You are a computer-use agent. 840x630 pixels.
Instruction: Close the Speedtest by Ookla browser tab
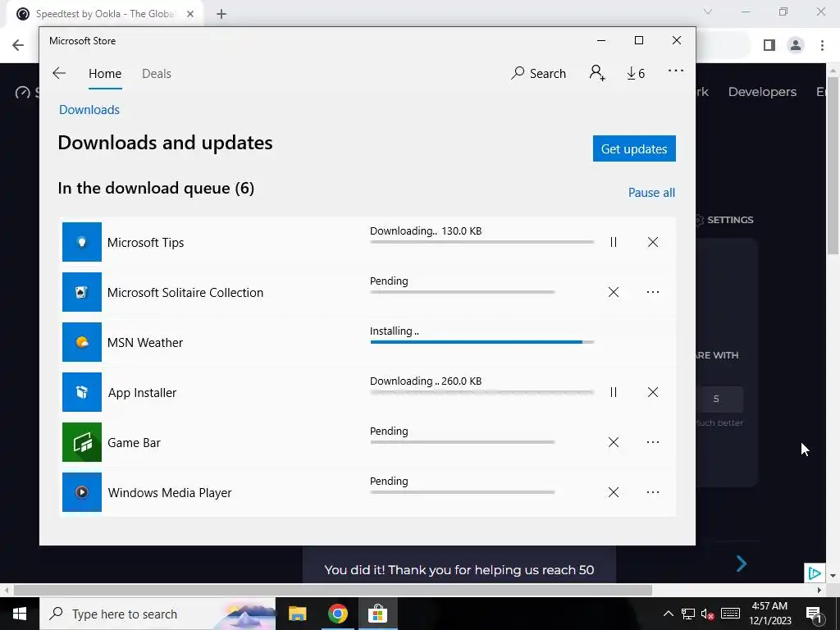[190, 14]
